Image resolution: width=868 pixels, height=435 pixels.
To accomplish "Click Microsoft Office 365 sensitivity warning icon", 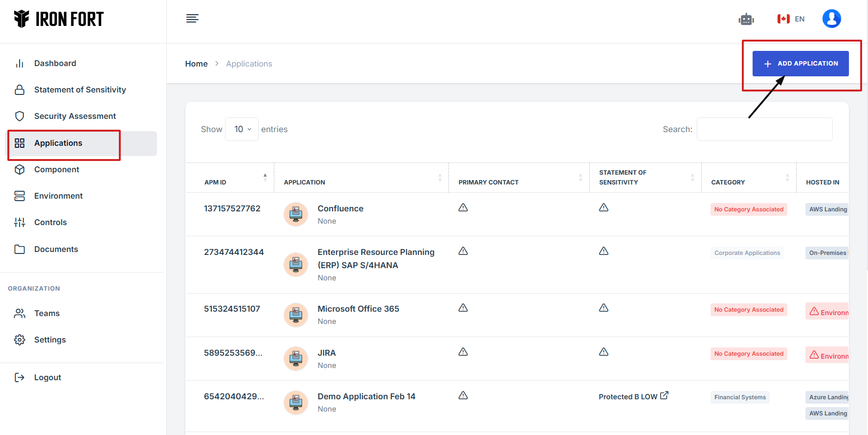I will tap(603, 308).
